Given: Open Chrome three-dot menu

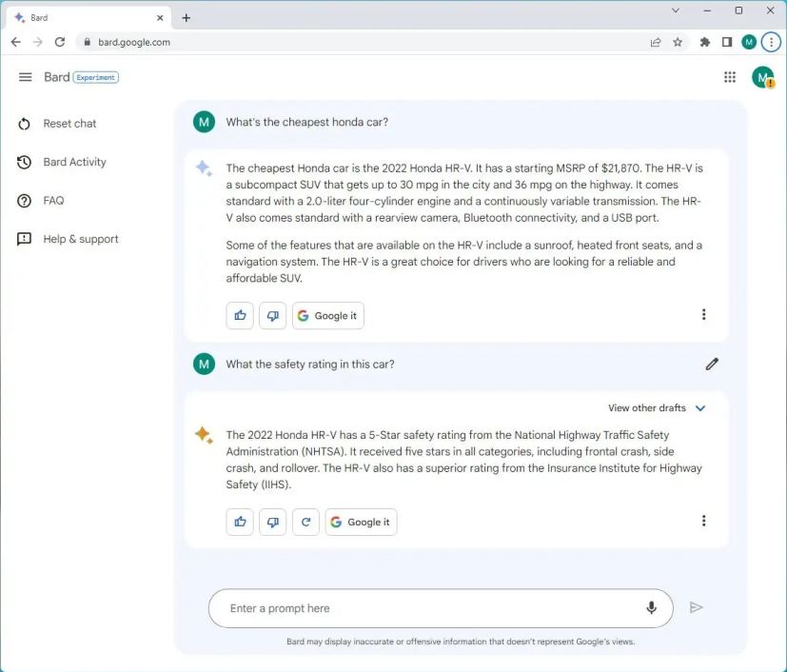Looking at the screenshot, I should pos(771,42).
